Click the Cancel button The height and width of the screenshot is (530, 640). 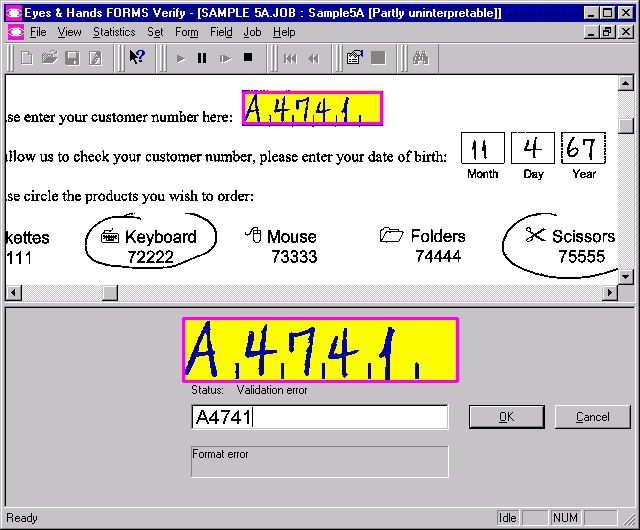point(592,417)
